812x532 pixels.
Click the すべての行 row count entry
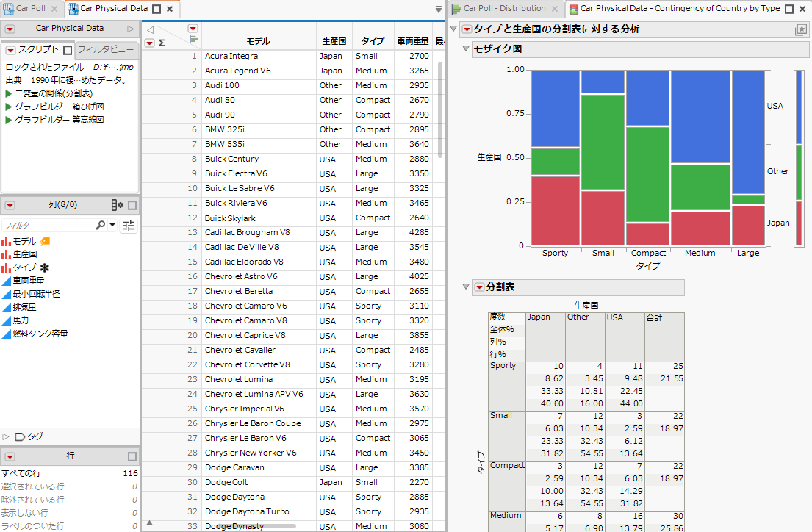coord(69,473)
